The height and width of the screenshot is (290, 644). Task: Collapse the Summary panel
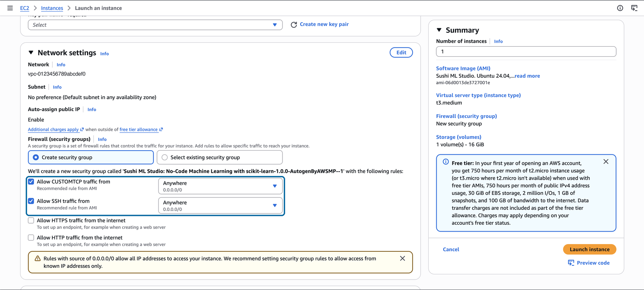coord(439,30)
